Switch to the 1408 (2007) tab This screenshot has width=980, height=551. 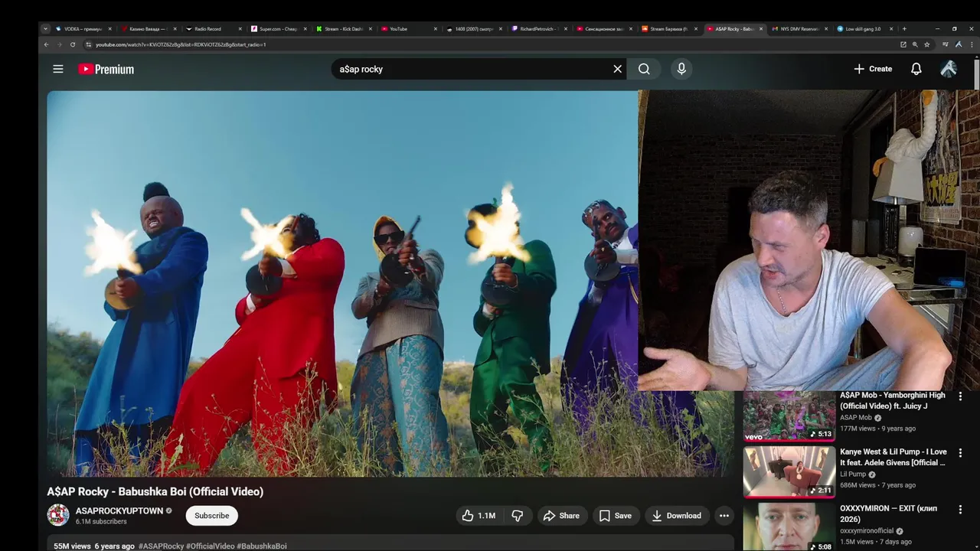point(474,29)
